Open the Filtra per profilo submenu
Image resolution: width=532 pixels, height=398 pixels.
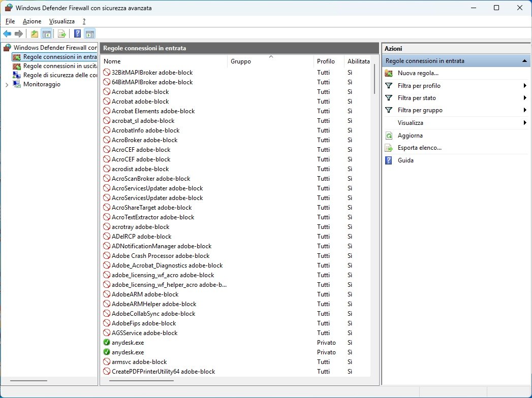point(524,86)
